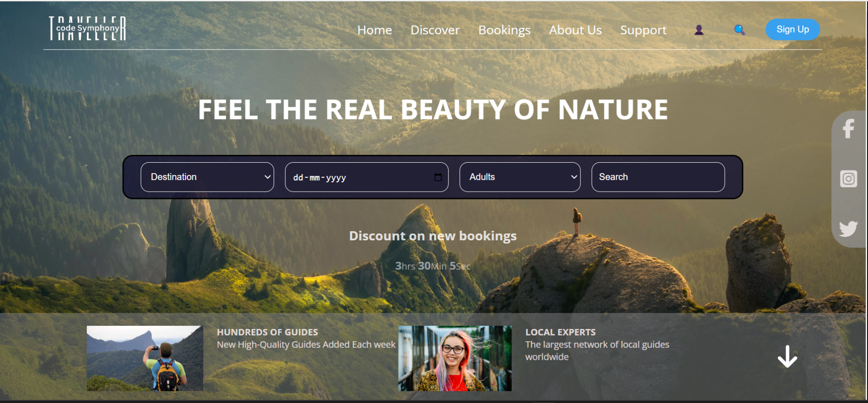Open the About Us page

tap(575, 30)
